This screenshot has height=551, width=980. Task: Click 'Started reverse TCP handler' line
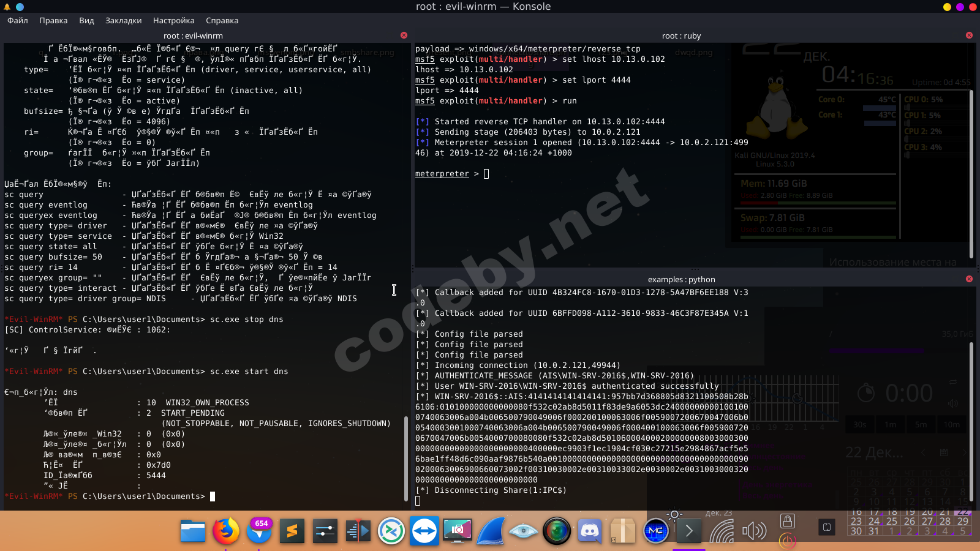540,122
